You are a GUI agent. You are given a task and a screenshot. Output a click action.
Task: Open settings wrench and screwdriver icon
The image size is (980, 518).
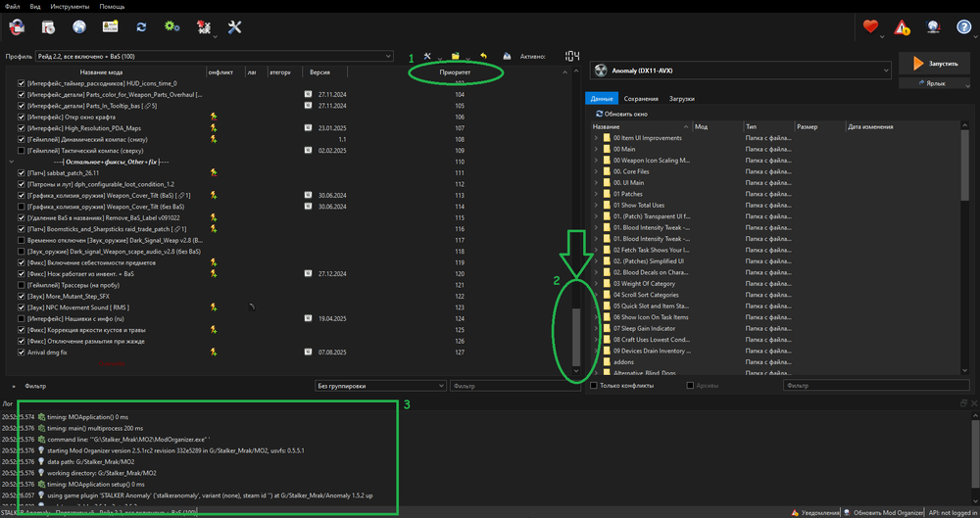pyautogui.click(x=235, y=26)
